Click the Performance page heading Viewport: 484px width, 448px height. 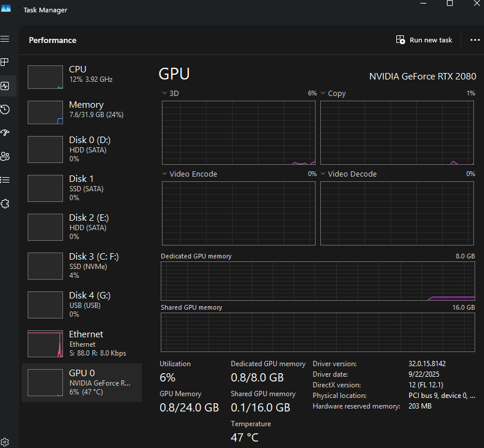[52, 40]
